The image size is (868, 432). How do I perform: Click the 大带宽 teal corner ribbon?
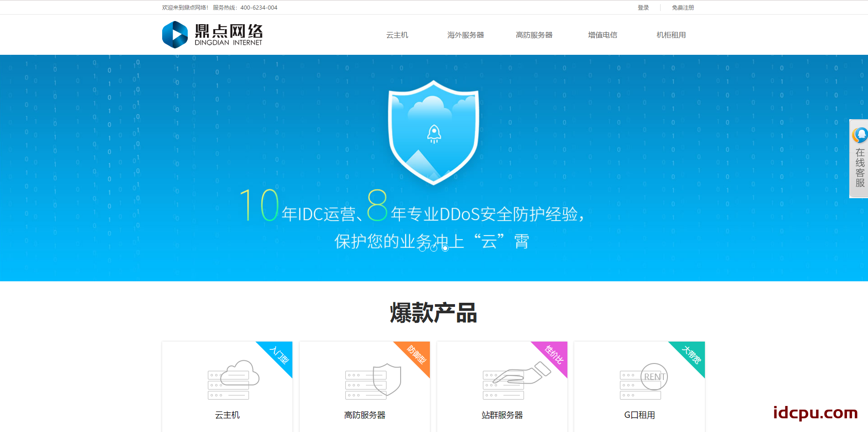[x=692, y=354]
